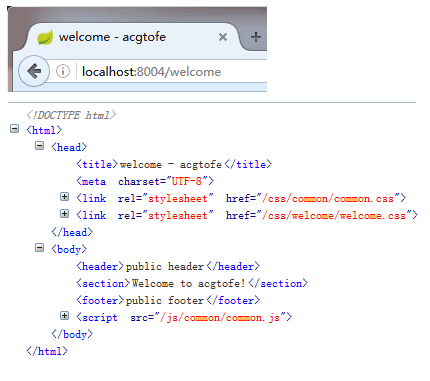Screen dimensions: 430x381
Task: Click the /css/common/common.css href value
Action: coord(328,199)
